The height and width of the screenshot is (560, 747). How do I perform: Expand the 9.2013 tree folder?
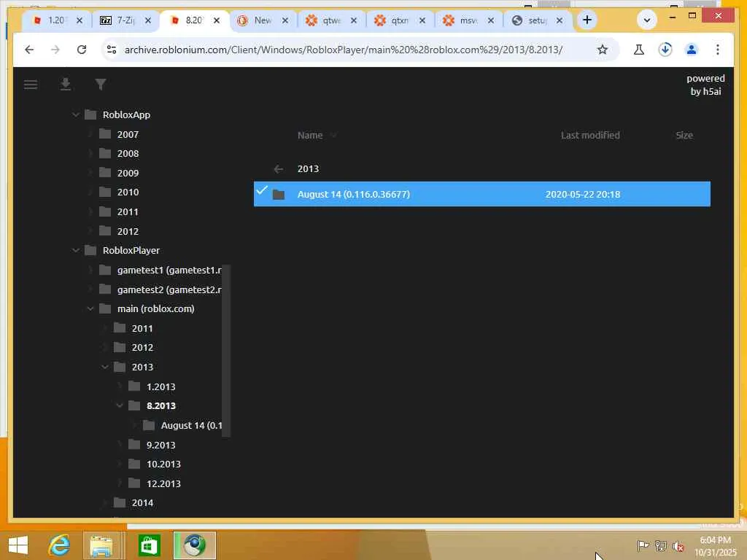coord(120,445)
